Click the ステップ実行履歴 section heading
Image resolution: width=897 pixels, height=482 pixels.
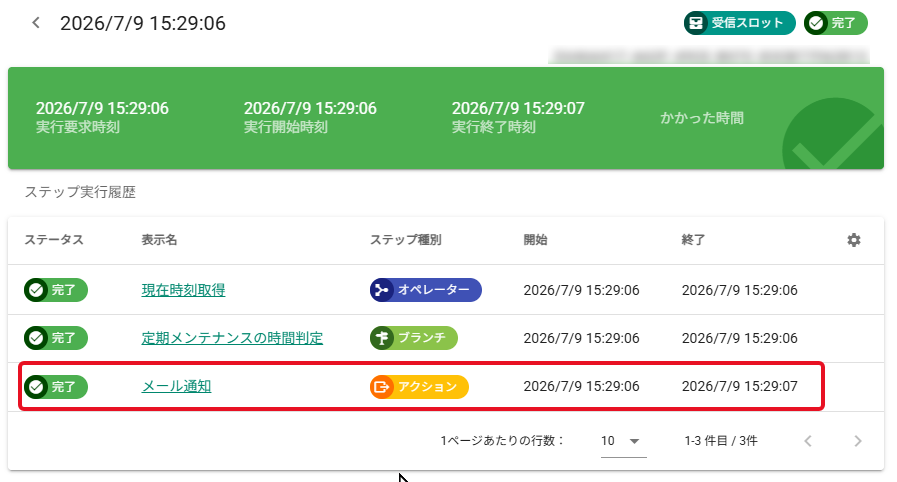coord(80,192)
